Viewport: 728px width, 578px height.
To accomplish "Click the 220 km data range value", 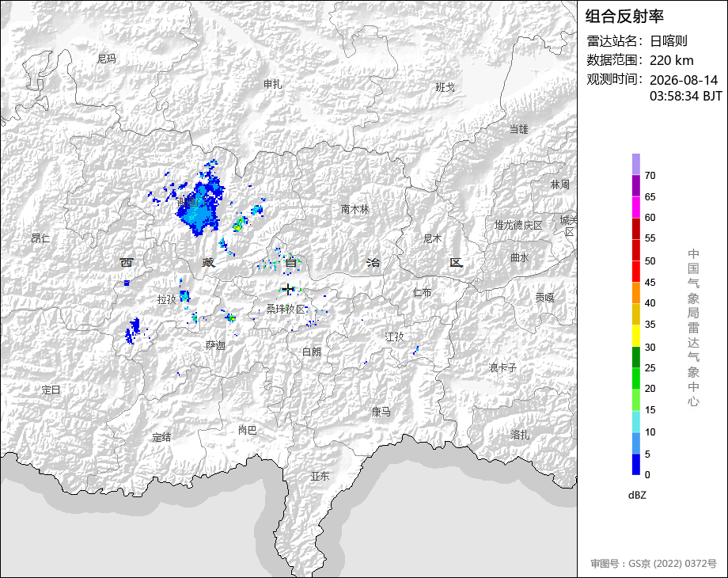I will [x=671, y=60].
